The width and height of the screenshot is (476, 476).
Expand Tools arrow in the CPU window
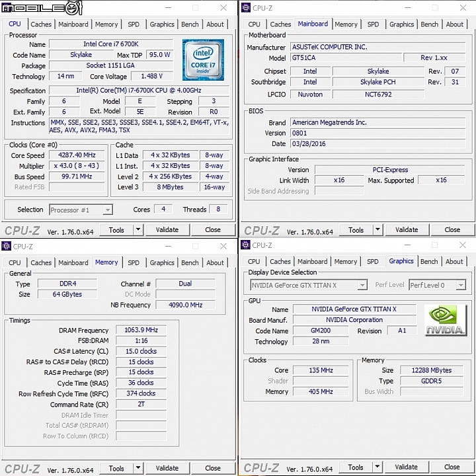138,230
